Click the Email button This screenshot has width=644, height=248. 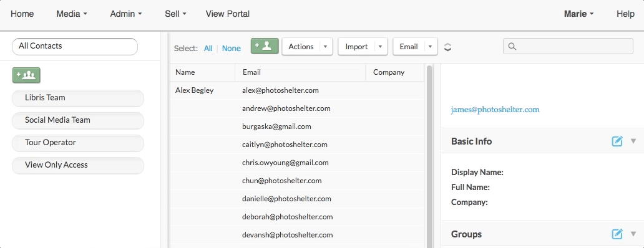click(x=409, y=47)
